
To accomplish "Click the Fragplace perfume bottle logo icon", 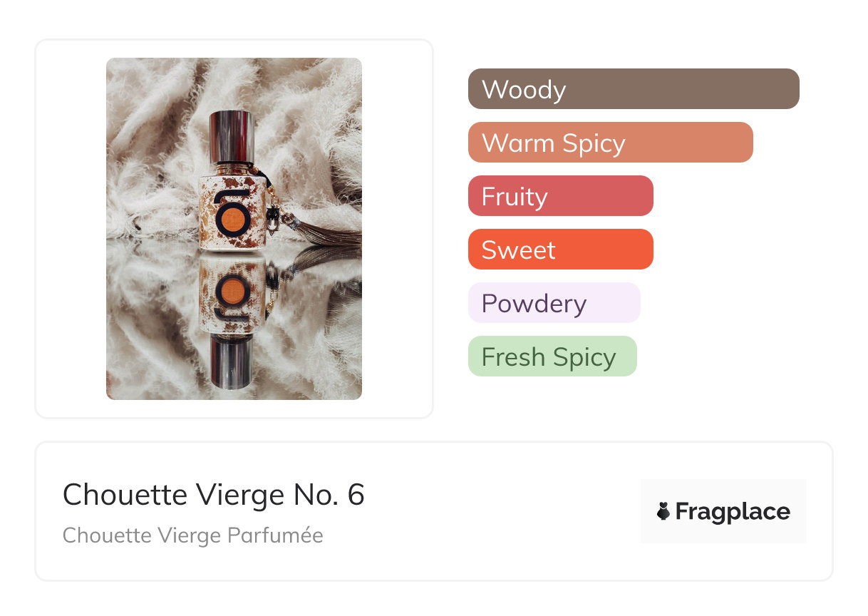I will coord(663,511).
